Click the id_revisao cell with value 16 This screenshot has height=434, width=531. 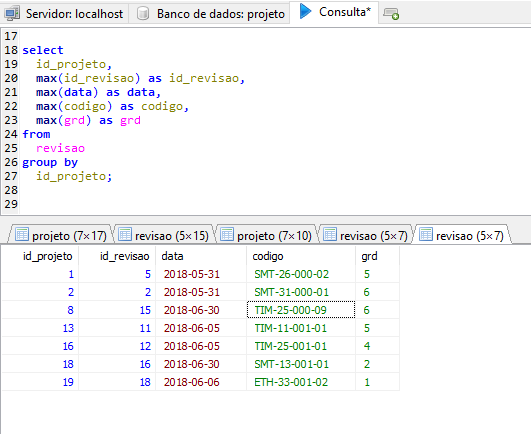[117, 364]
